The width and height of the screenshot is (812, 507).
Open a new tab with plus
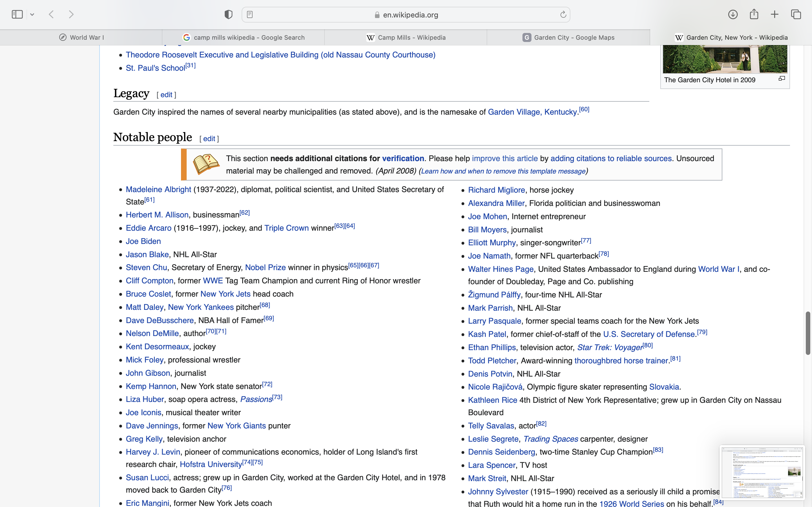pyautogui.click(x=775, y=14)
